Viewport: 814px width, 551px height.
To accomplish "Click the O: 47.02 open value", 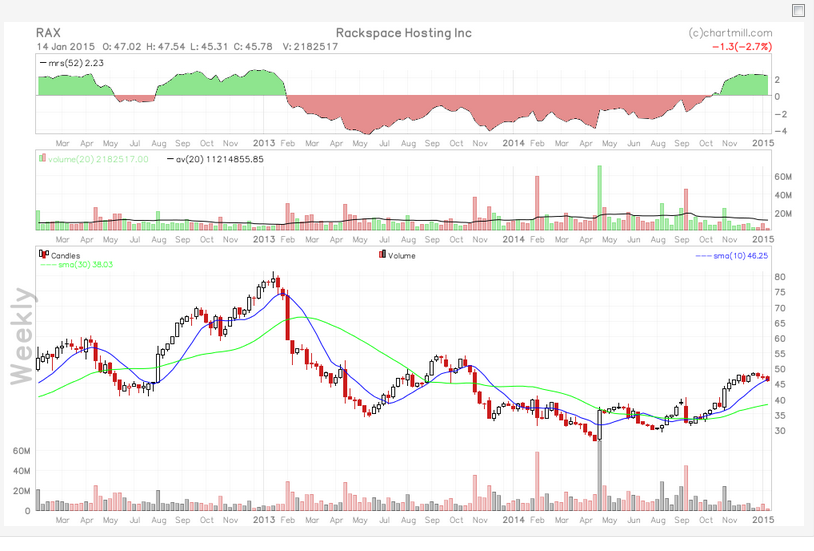I will click(121, 47).
